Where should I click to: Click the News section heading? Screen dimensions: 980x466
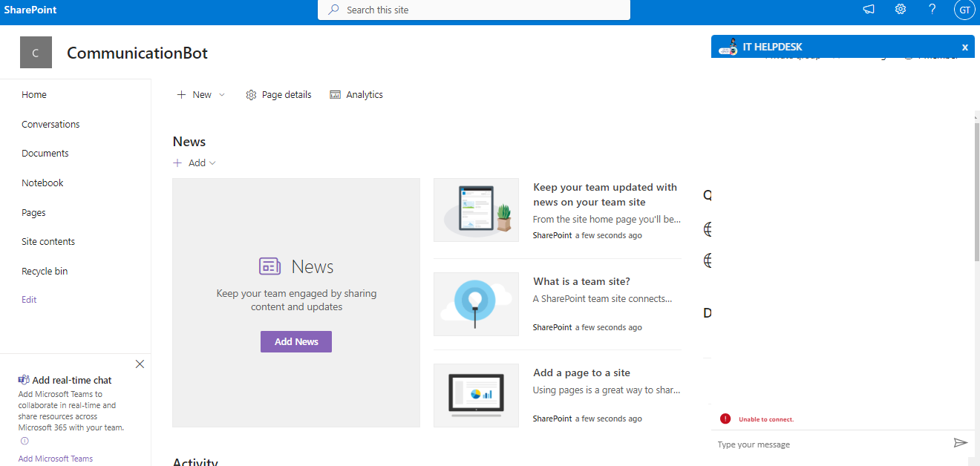[x=189, y=142]
